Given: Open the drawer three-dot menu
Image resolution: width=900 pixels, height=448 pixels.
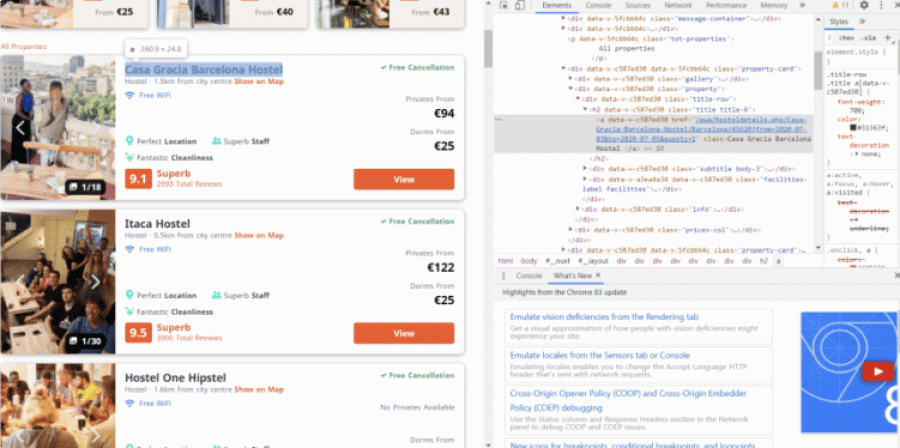Looking at the screenshot, I should point(504,276).
